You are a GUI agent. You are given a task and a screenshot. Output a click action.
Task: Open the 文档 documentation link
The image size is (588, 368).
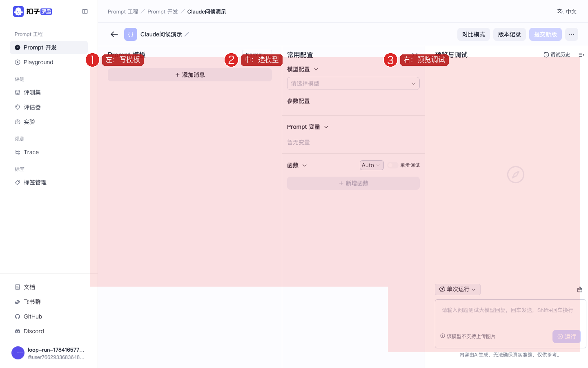tap(49, 287)
